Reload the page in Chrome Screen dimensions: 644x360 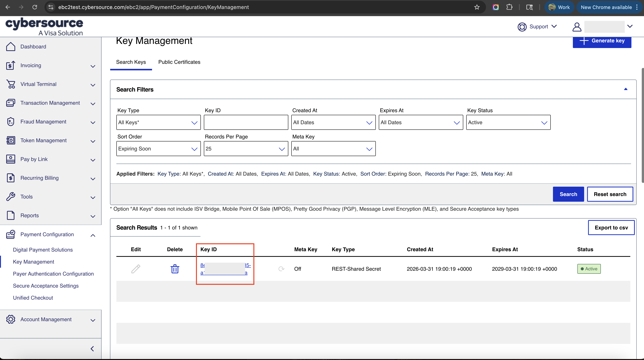click(x=35, y=7)
